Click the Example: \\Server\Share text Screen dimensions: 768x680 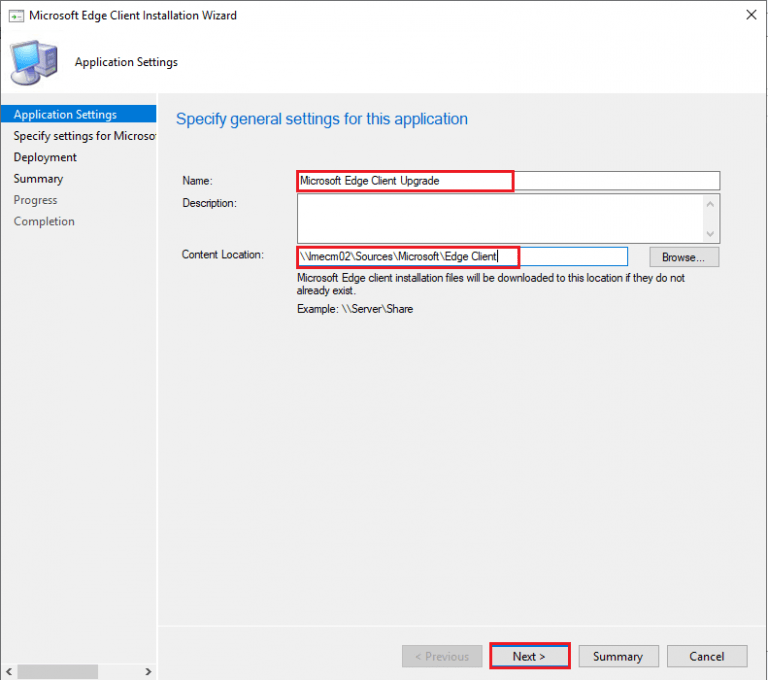click(355, 309)
